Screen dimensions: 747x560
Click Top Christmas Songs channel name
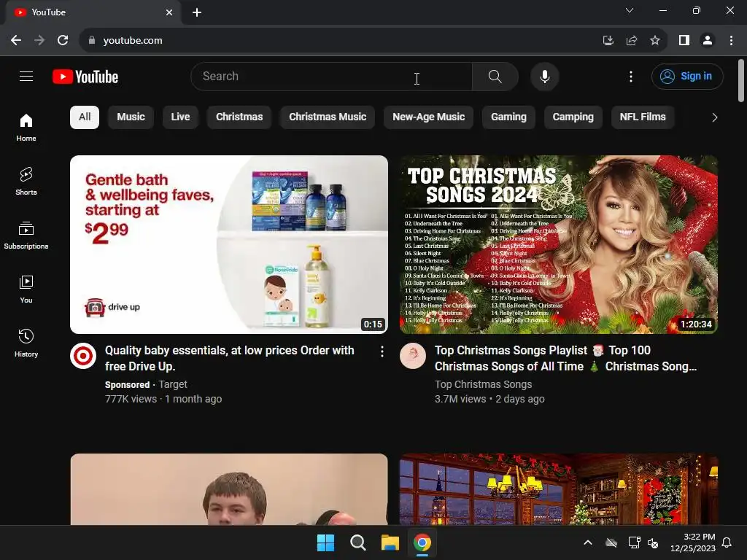[483, 384]
